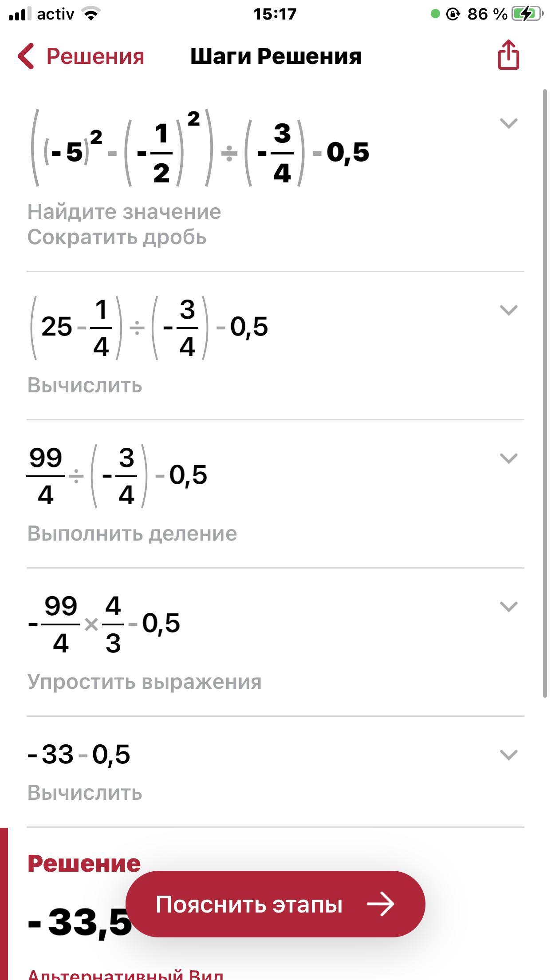Go back to Решения screen
This screenshot has height=980, width=551.
point(95,56)
